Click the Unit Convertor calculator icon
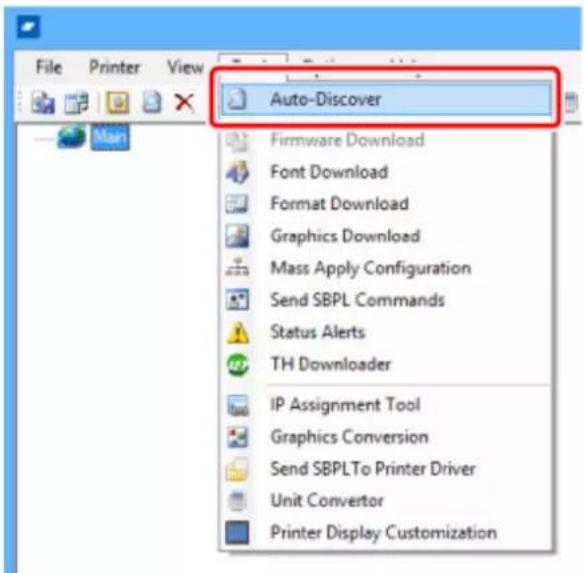The height and width of the screenshot is (573, 584). [x=237, y=501]
